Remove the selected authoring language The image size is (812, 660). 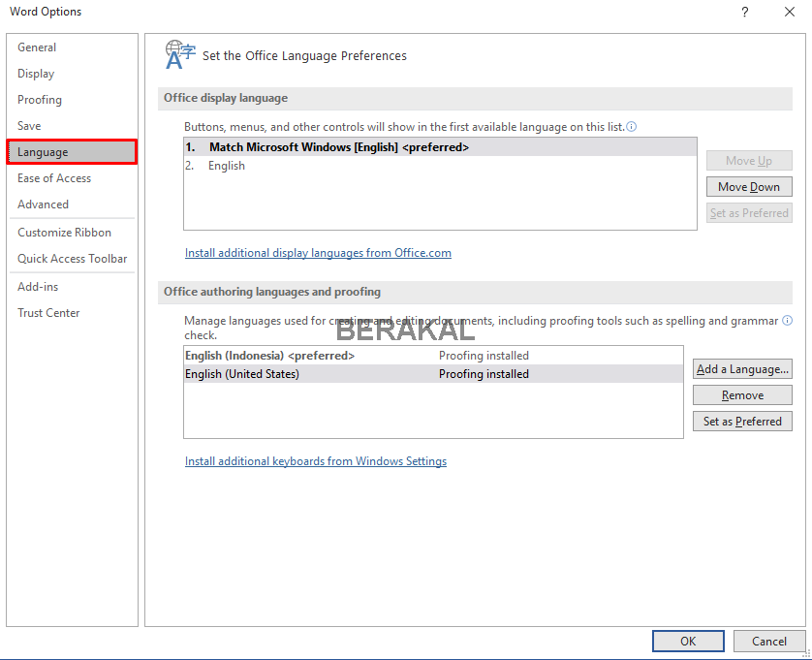742,395
